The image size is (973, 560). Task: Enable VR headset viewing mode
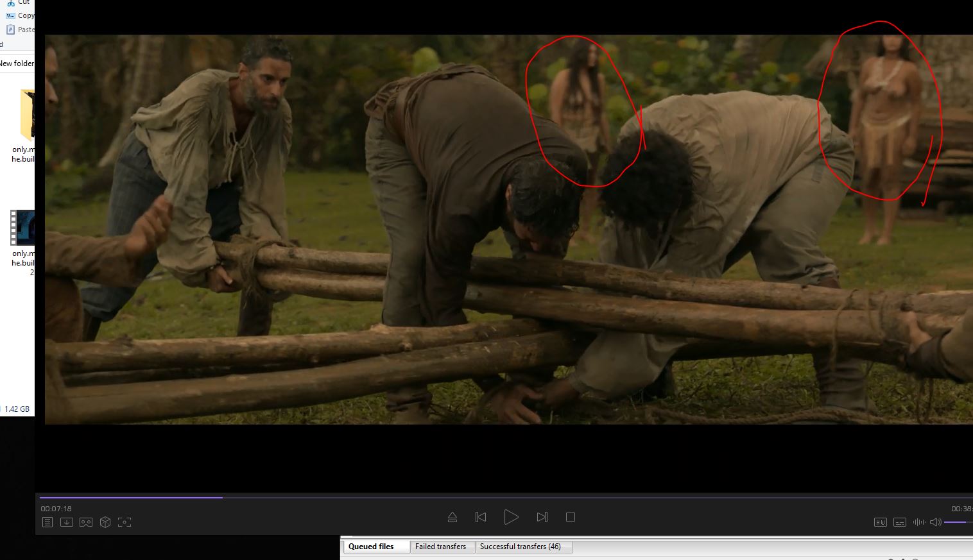(x=85, y=522)
